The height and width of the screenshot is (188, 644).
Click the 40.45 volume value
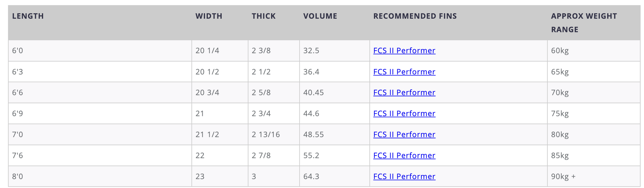[x=313, y=93]
